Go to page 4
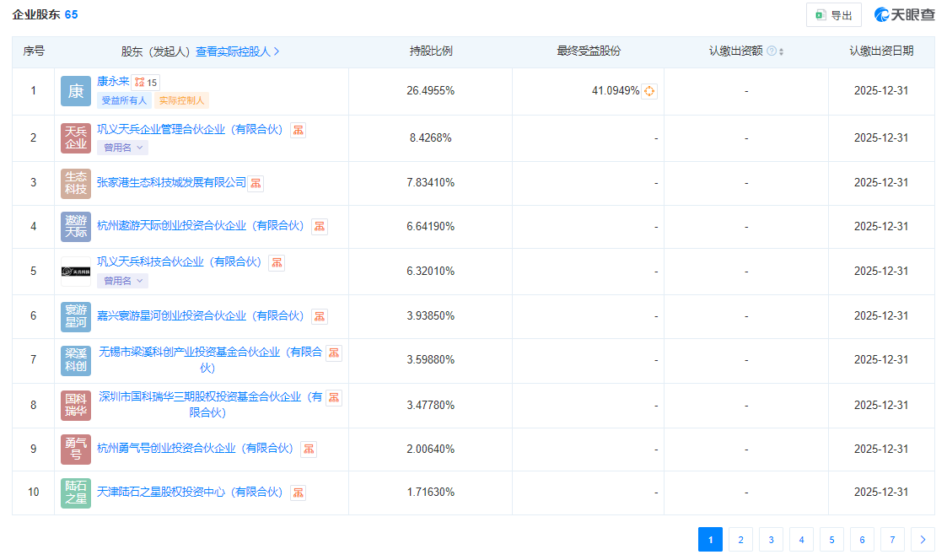This screenshot has width=947, height=560. tap(801, 540)
